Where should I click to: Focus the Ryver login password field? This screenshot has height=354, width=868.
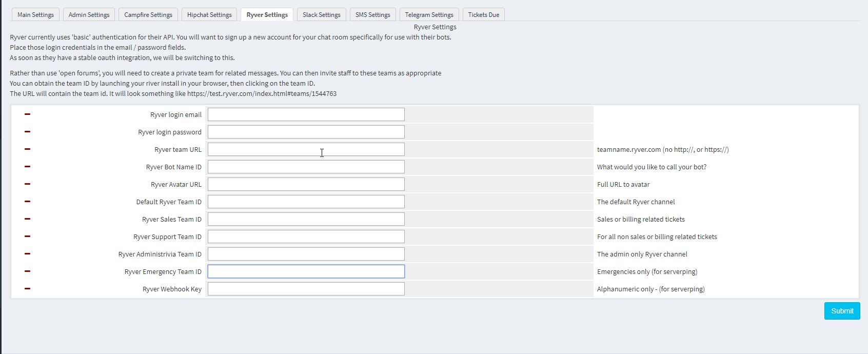pyautogui.click(x=306, y=132)
